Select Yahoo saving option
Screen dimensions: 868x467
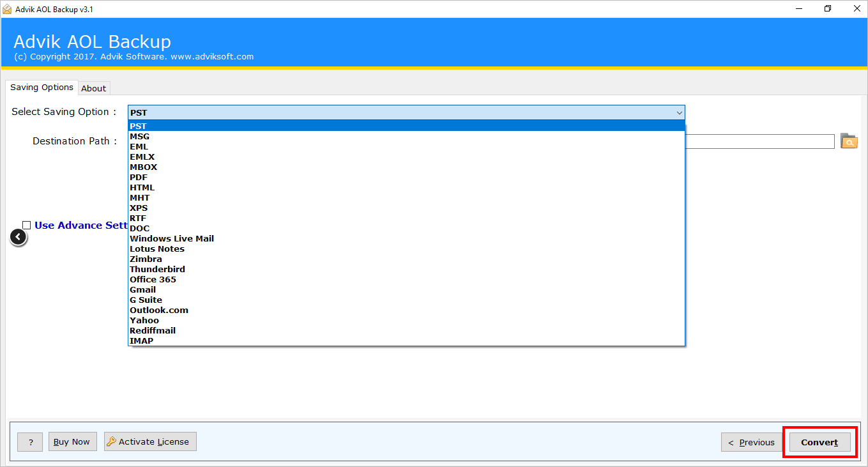pos(406,320)
